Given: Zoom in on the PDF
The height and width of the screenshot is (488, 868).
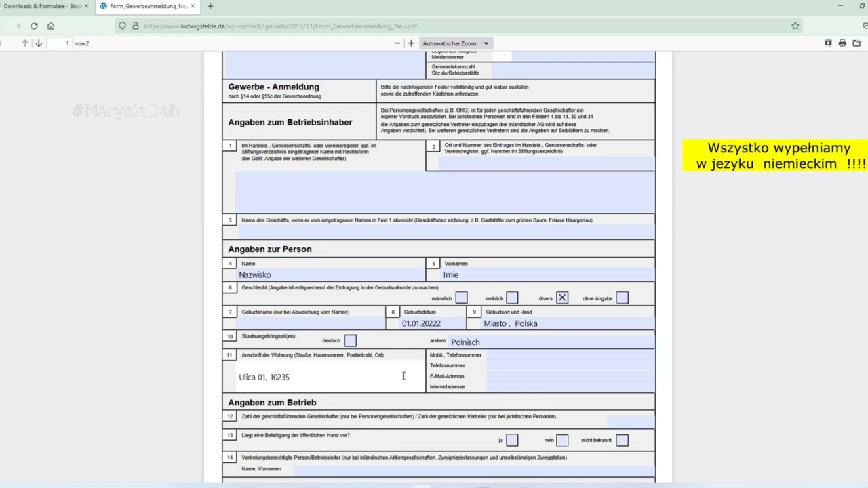Looking at the screenshot, I should 411,43.
